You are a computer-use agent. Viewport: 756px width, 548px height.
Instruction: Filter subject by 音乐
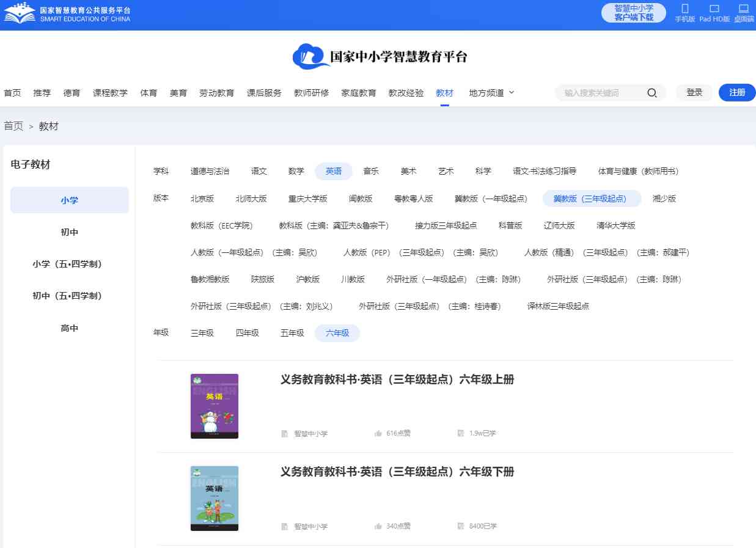(x=371, y=171)
